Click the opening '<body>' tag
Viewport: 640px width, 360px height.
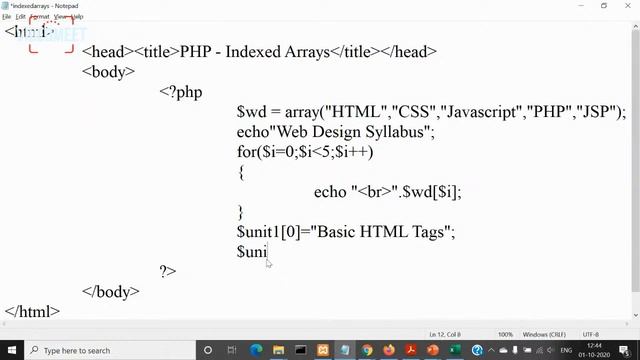pyautogui.click(x=108, y=72)
